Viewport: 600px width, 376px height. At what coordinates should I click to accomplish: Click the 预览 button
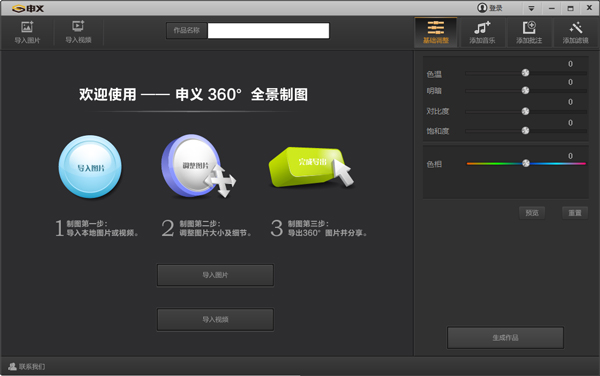[532, 213]
